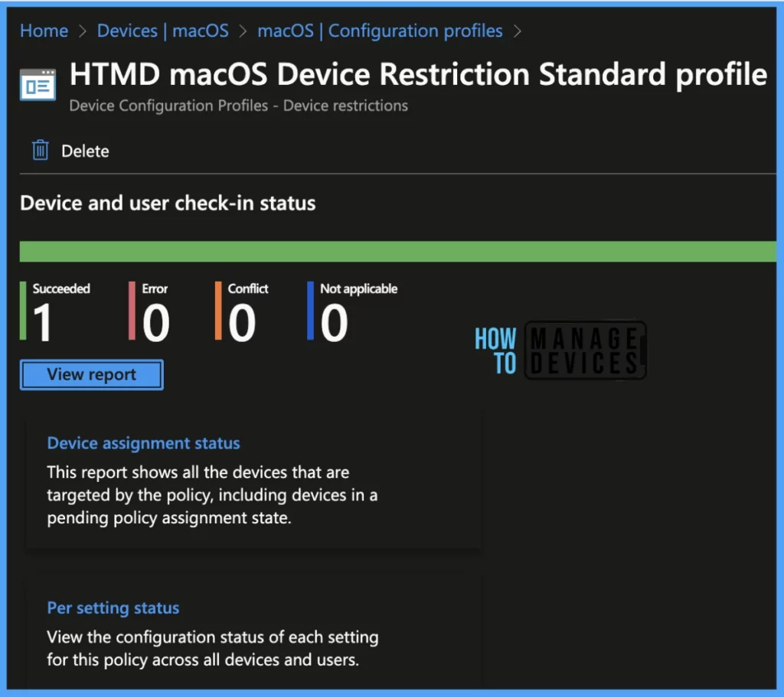
Task: Click the Not applicable status label
Action: (359, 289)
